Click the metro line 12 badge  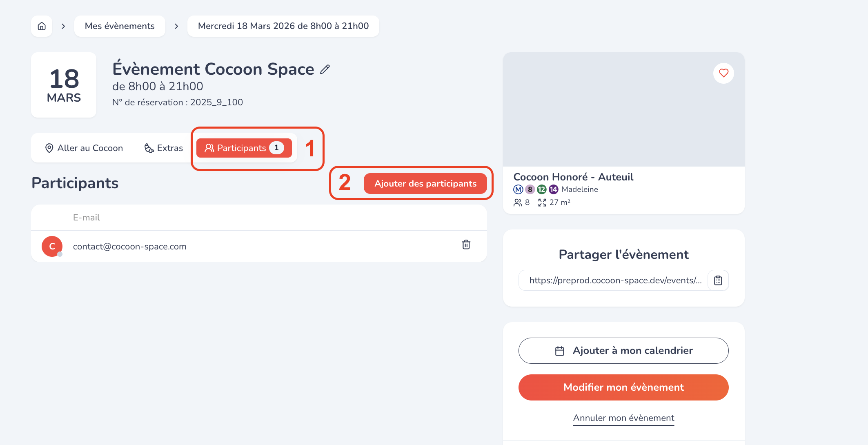[x=541, y=189]
